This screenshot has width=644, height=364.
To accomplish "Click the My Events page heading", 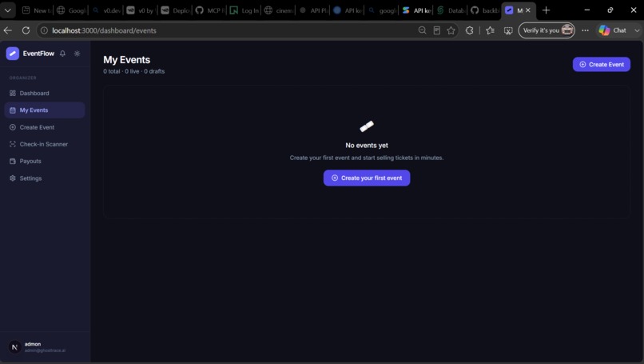I will click(x=126, y=60).
